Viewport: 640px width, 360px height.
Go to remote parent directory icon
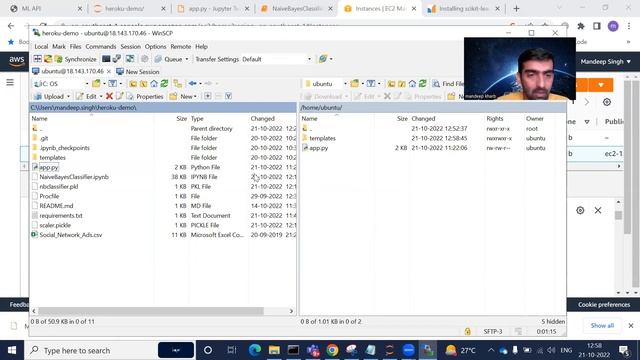(391, 84)
